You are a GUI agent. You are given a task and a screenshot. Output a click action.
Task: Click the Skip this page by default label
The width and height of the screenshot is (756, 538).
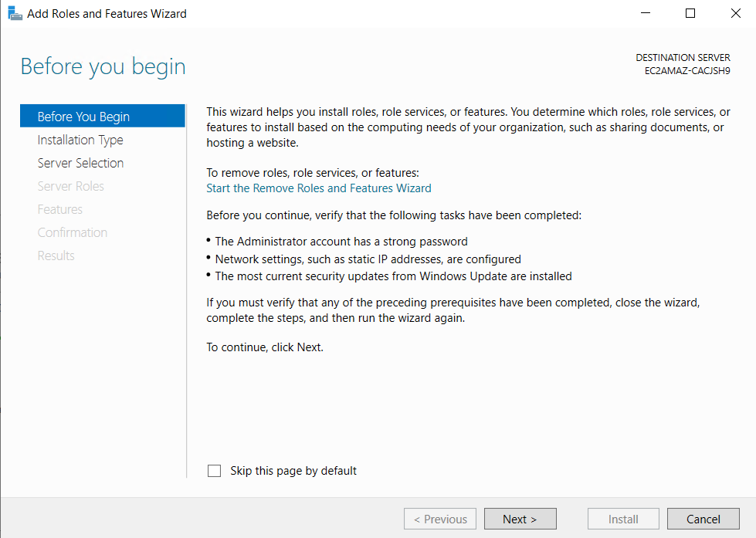coord(293,471)
